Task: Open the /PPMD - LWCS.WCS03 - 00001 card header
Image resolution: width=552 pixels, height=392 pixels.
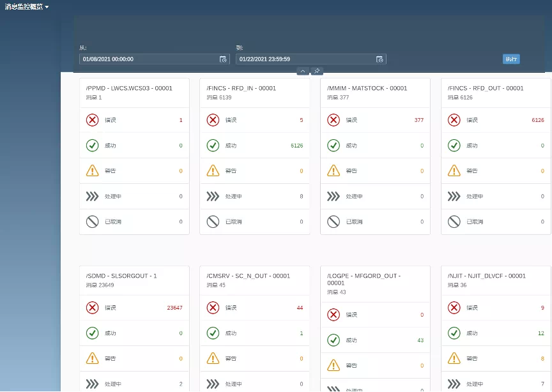Action: click(134, 93)
